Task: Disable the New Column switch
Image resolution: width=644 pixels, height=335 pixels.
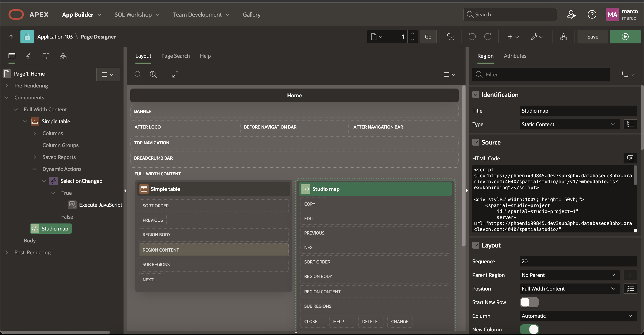Action: [x=529, y=329]
